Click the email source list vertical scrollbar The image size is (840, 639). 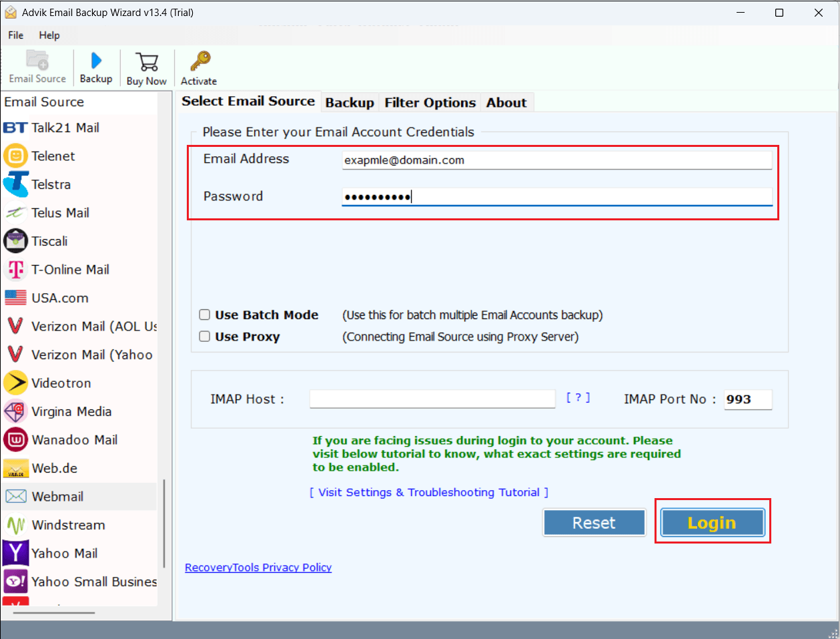click(x=163, y=523)
